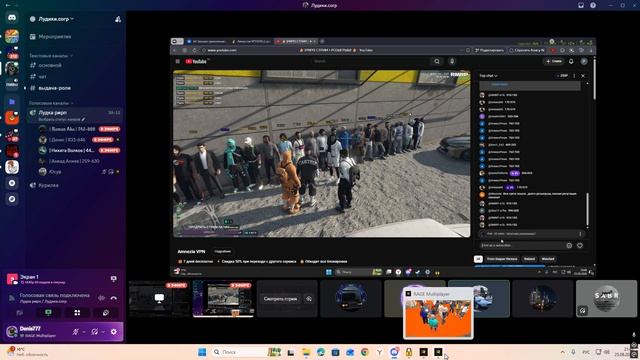The width and height of the screenshot is (640, 360).
Task: Collapse the voice channels category
Action: pos(51,103)
